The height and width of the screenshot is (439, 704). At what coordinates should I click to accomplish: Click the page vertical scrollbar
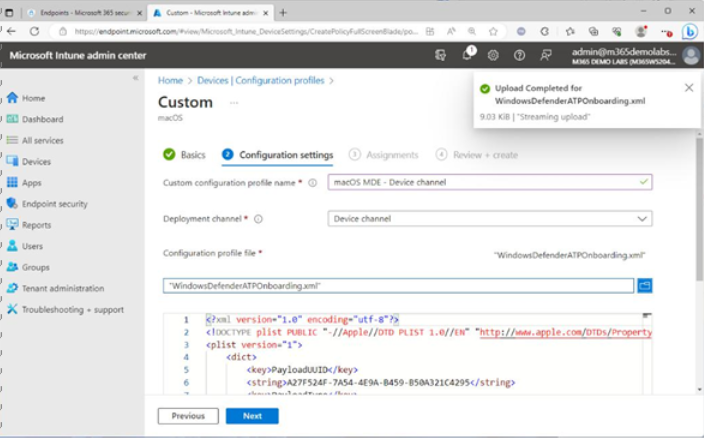(700, 209)
